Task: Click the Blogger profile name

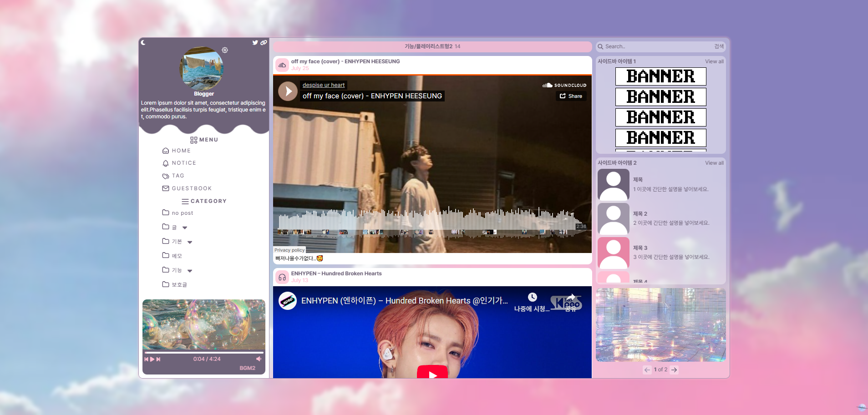Action: [204, 94]
